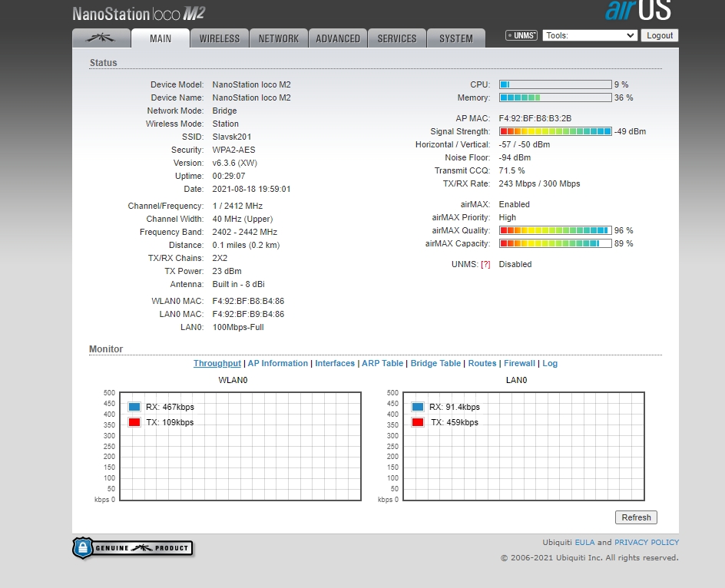Show the Throughput monitor

click(x=217, y=363)
